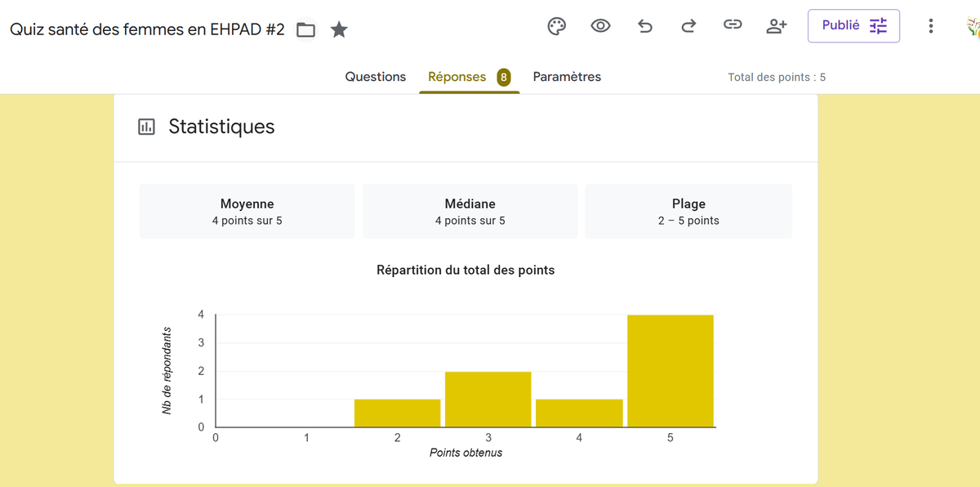Click the Statistiques chart icon
This screenshot has height=487, width=980.
click(147, 127)
